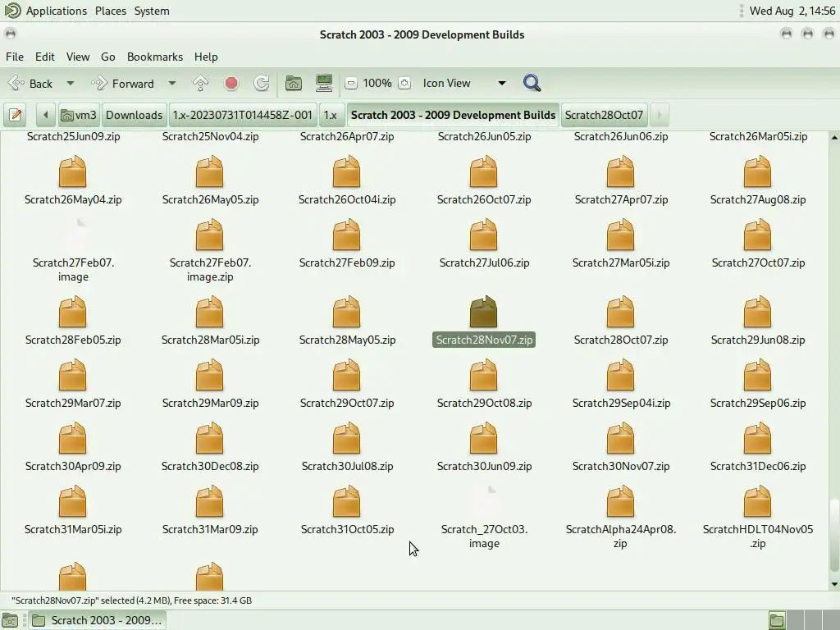Select the Scratch29Jun08.zip archive icon

point(757,311)
